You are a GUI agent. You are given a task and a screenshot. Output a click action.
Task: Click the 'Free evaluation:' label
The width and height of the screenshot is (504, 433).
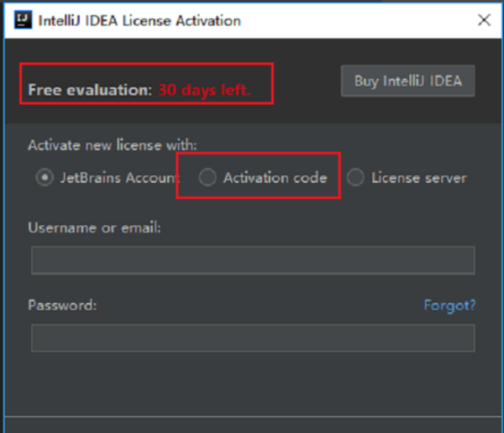tap(90, 89)
